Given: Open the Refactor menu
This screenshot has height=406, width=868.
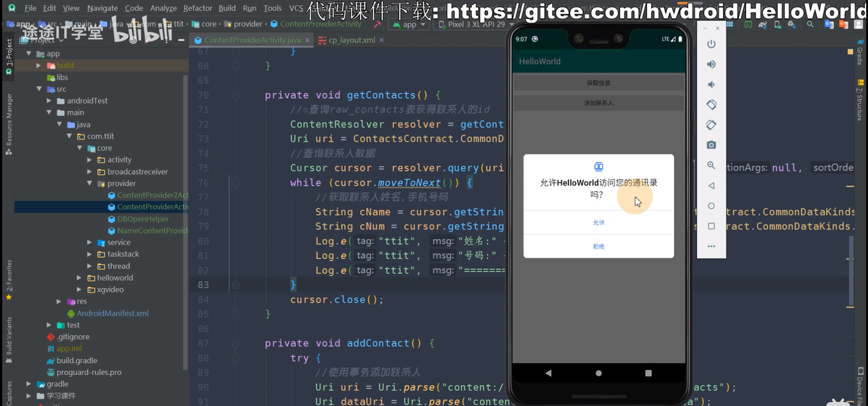Looking at the screenshot, I should click(197, 8).
